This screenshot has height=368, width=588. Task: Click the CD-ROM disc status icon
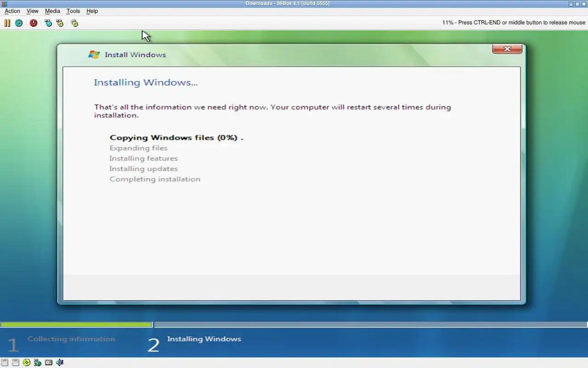pyautogui.click(x=26, y=362)
